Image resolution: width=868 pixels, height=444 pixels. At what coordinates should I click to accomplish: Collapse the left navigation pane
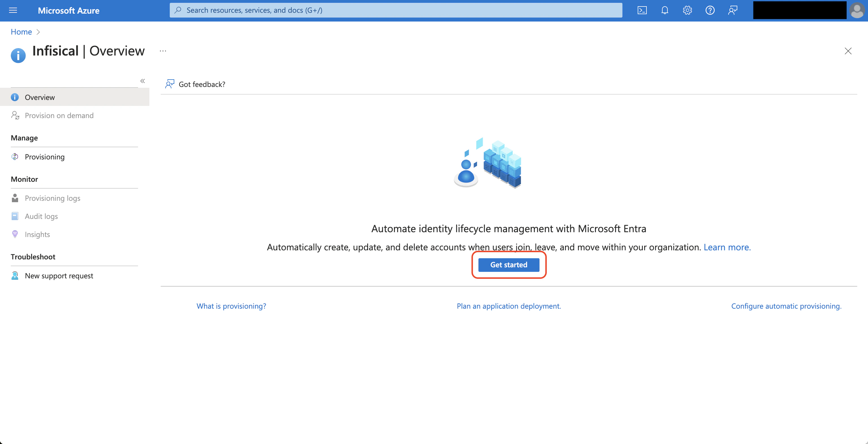[x=143, y=81]
